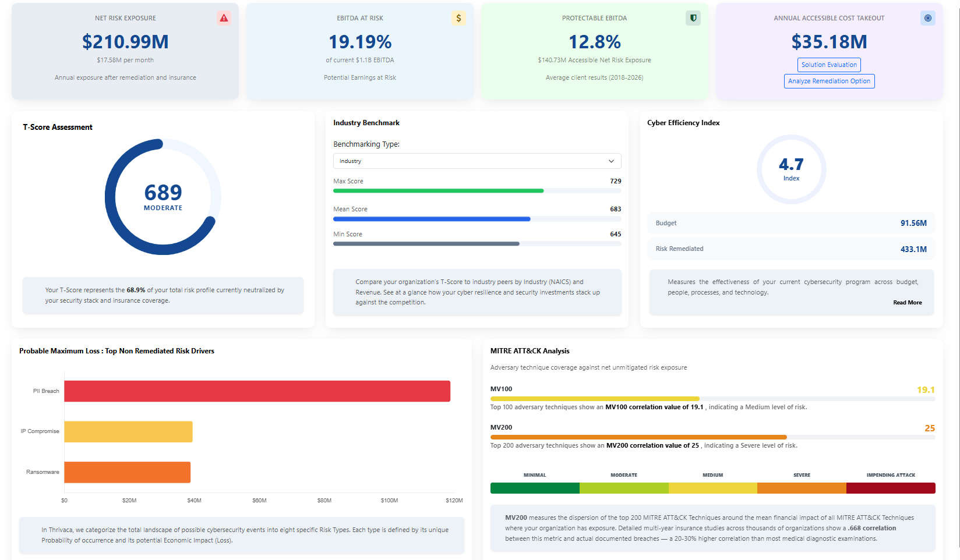The width and height of the screenshot is (960, 560).
Task: Click the dollar icon on EBITDA at Risk card
Action: [x=458, y=18]
